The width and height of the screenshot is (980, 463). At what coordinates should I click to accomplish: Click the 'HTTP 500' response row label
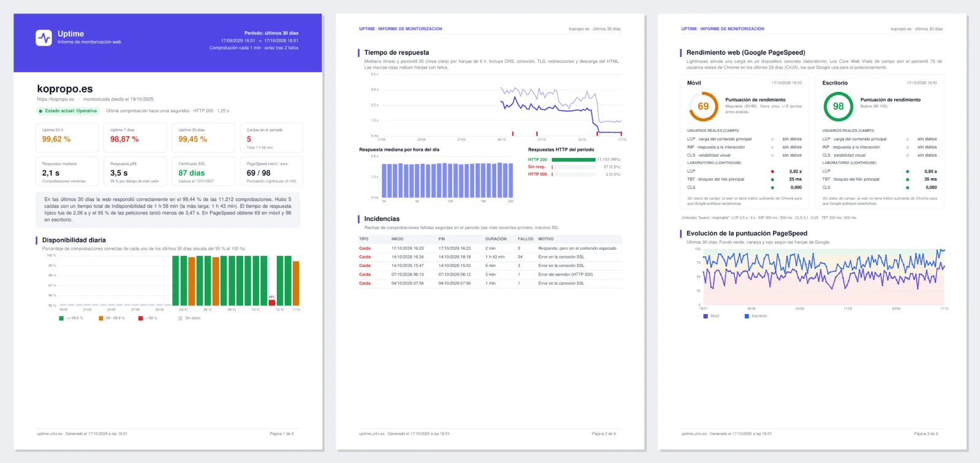click(538, 174)
